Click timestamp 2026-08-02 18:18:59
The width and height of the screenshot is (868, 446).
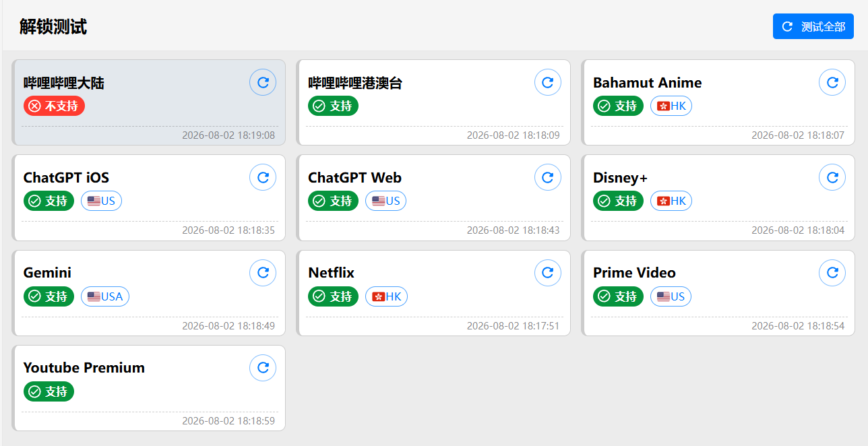point(228,421)
